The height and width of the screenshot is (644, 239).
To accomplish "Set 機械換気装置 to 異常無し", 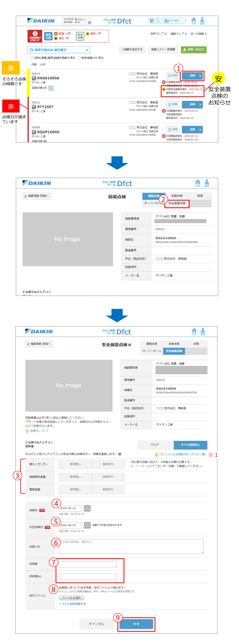I will point(75,477).
